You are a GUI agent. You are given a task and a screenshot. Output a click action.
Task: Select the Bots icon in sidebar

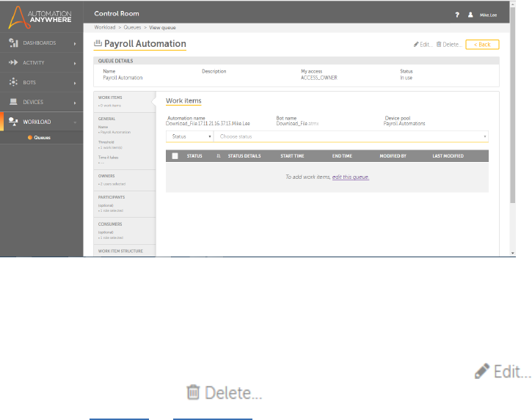coord(13,82)
